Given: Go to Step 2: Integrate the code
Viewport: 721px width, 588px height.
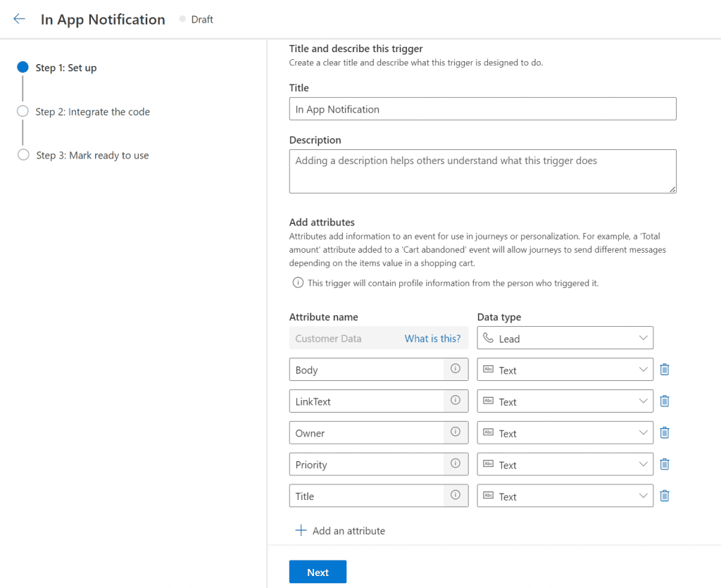Looking at the screenshot, I should [x=92, y=112].
